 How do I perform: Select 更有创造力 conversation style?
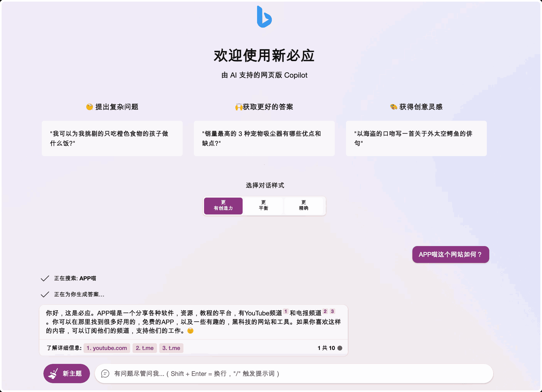(223, 206)
